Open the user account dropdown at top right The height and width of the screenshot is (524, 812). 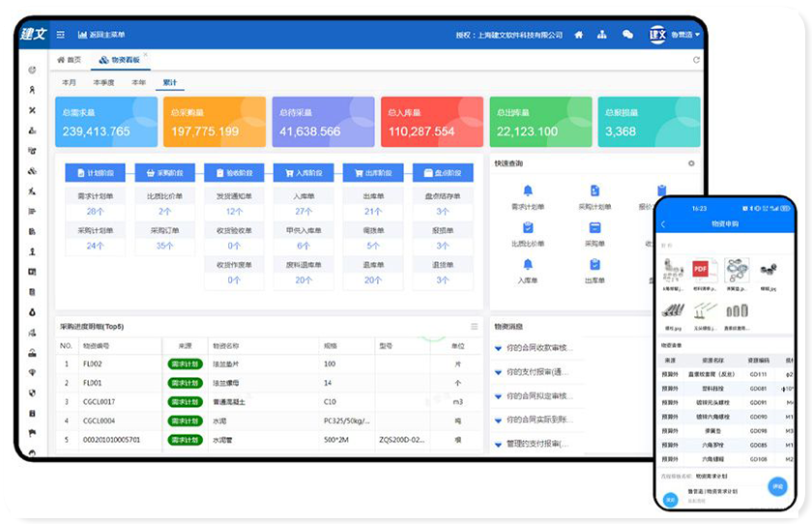685,35
